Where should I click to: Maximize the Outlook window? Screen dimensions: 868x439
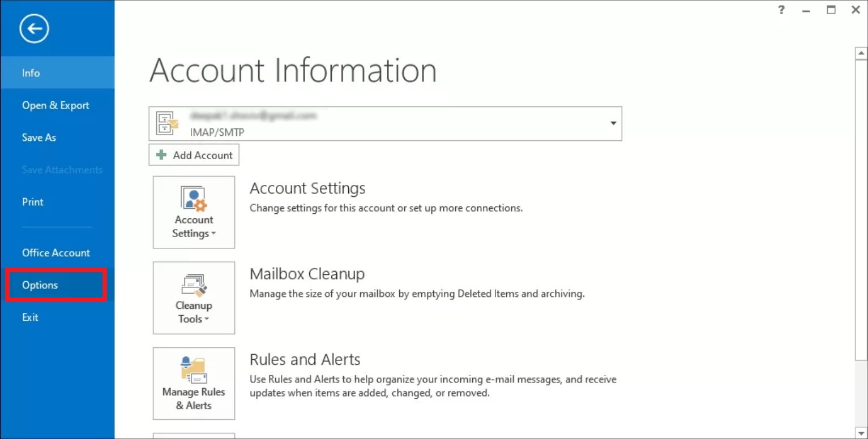point(831,10)
